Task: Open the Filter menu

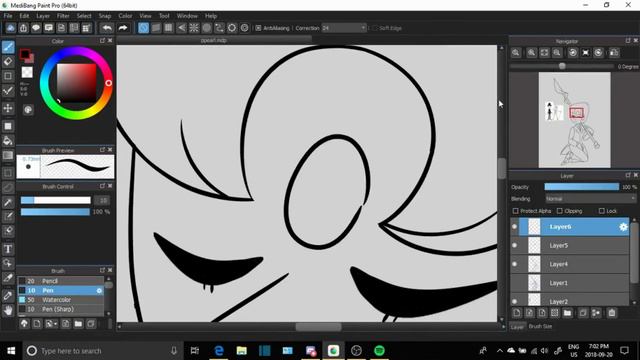Action: point(63,16)
